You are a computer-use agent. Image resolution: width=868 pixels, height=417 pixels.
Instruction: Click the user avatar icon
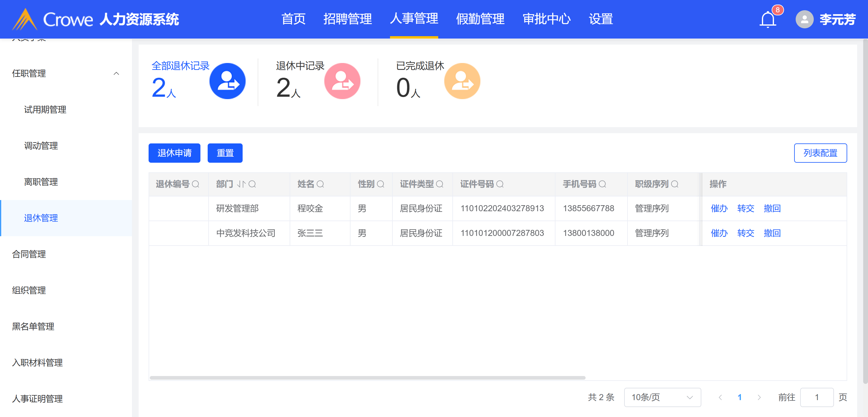[x=804, y=19]
